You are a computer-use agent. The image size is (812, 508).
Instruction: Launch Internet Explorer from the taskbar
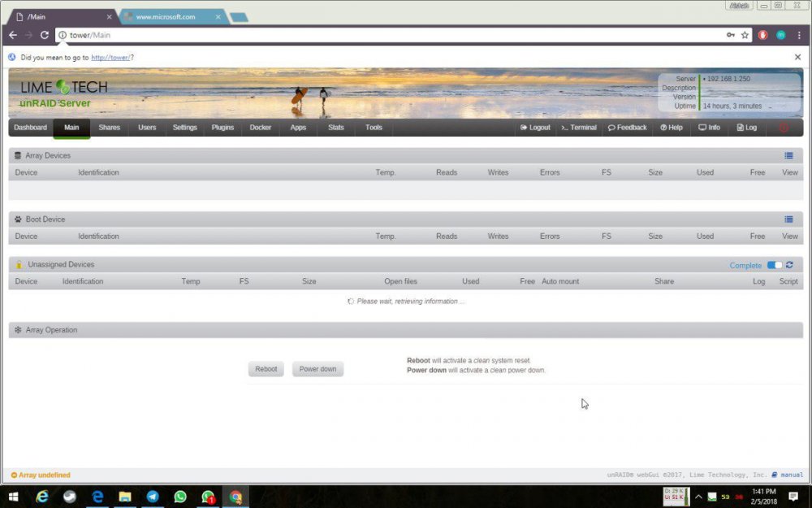(x=42, y=497)
